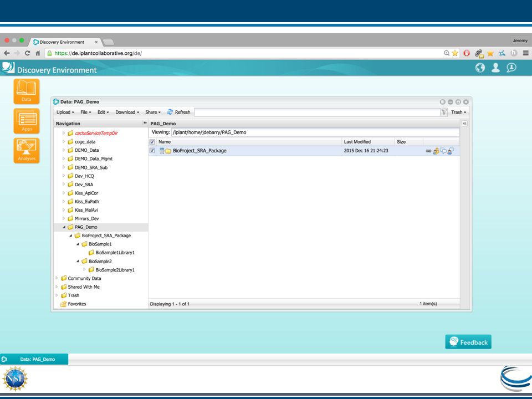Open the Upload dropdown menu
The height and width of the screenshot is (399, 532).
point(65,112)
